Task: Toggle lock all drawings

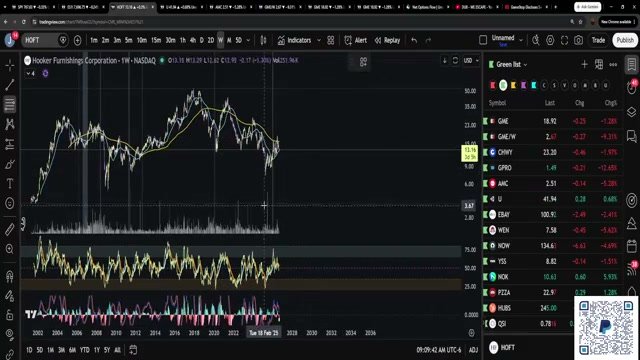Action: point(10,315)
